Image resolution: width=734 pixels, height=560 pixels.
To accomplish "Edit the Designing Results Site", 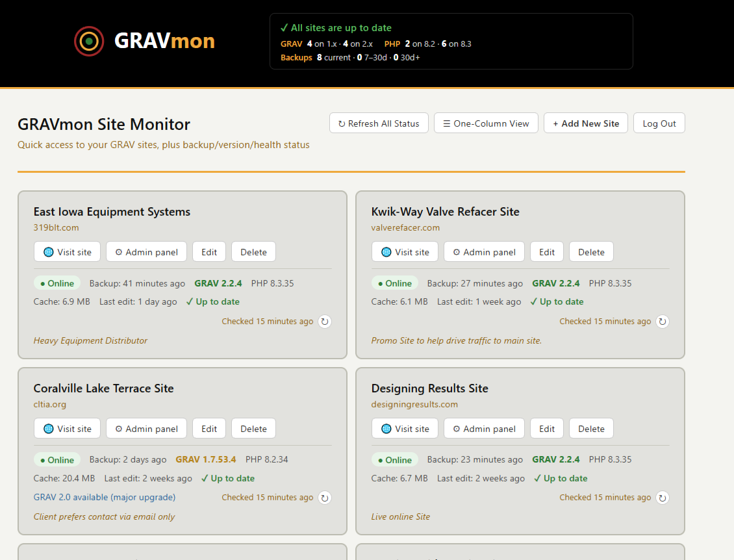I will click(547, 428).
